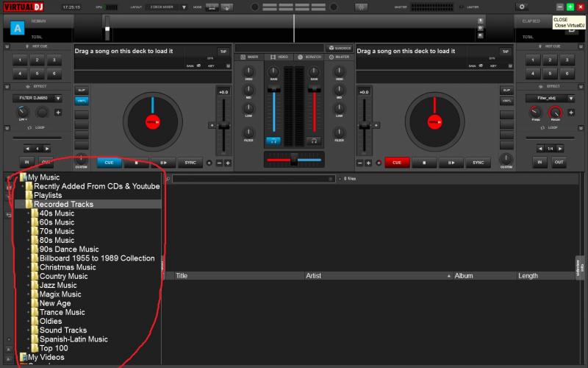Toggle left channel headphone cue button
This screenshot has width=588, height=368.
(x=273, y=141)
